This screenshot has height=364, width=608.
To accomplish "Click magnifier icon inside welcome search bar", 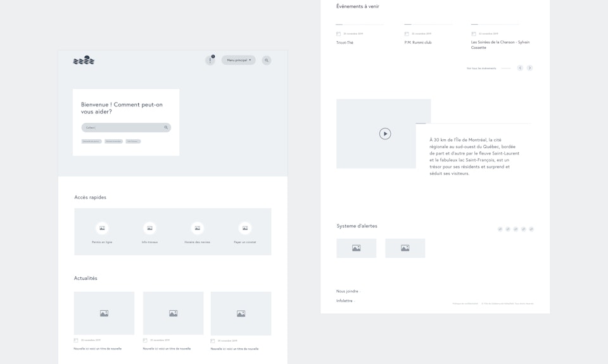I will click(x=166, y=127).
